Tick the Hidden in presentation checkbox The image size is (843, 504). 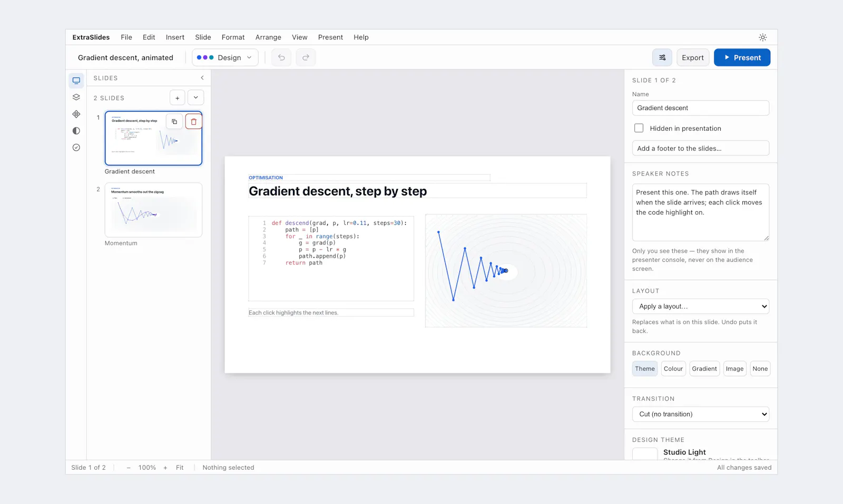(x=639, y=128)
